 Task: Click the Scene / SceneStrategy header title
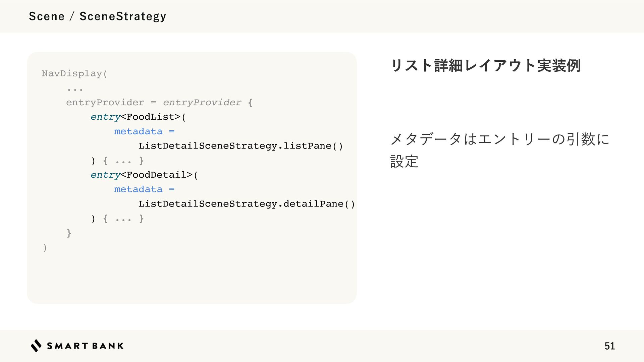coord(98,16)
